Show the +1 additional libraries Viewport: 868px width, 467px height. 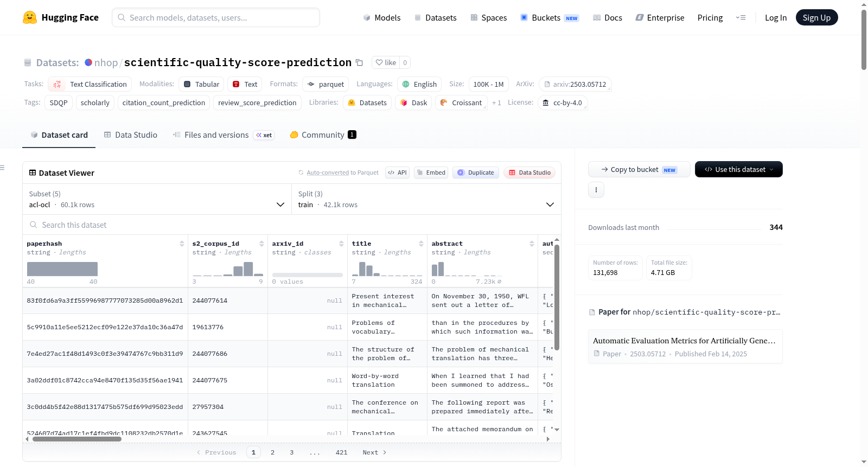(x=496, y=103)
